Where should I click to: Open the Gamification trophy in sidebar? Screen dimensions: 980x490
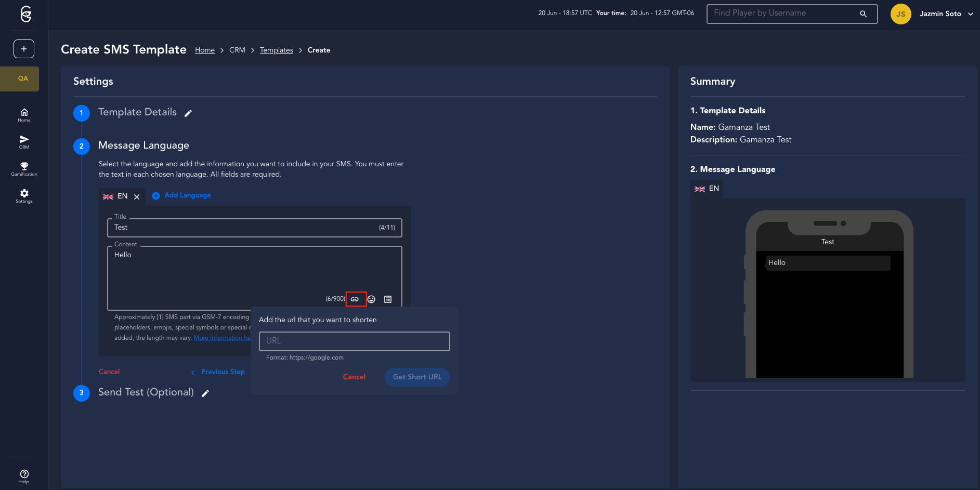pos(24,169)
